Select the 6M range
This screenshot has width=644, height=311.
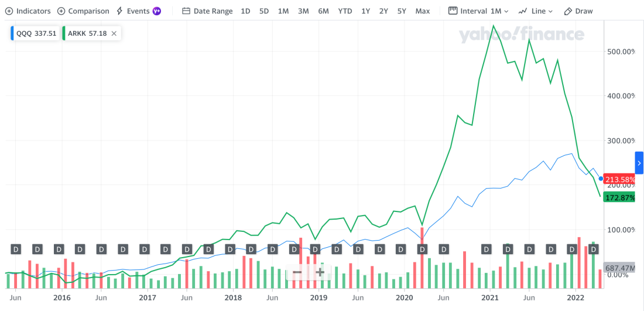[x=323, y=11]
